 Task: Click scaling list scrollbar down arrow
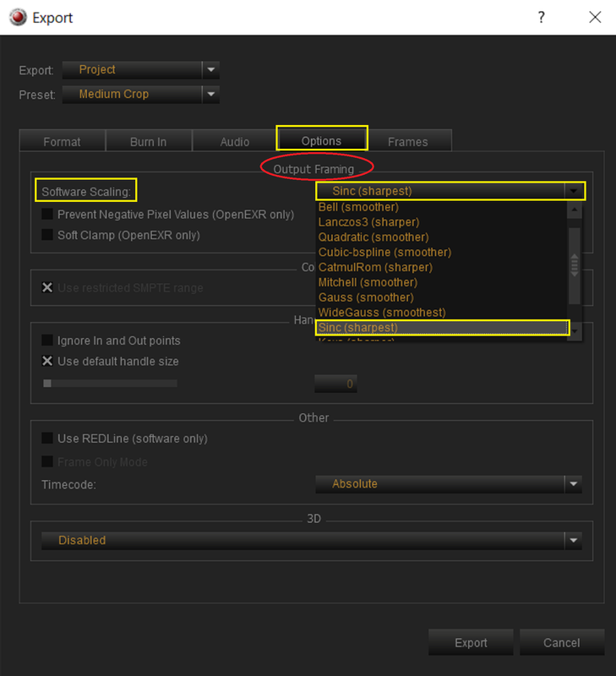575,332
